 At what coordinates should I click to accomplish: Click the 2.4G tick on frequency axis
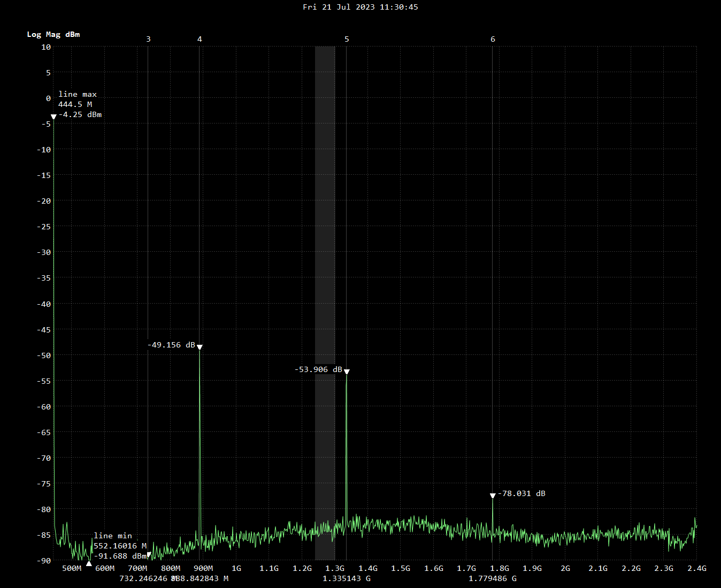point(696,568)
